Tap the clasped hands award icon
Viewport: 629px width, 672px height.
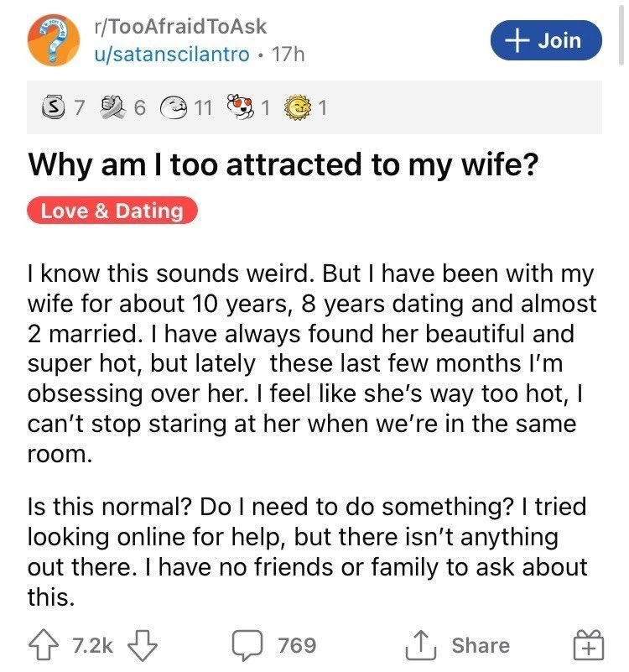tap(112, 107)
